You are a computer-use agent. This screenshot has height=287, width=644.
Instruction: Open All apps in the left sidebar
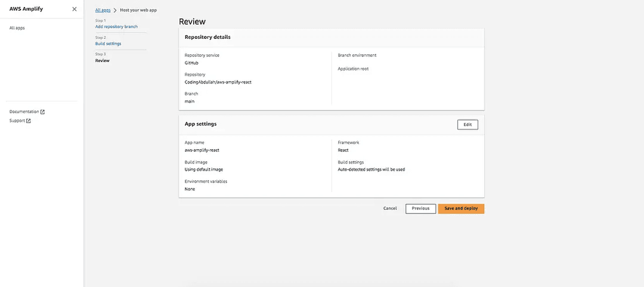click(x=17, y=28)
